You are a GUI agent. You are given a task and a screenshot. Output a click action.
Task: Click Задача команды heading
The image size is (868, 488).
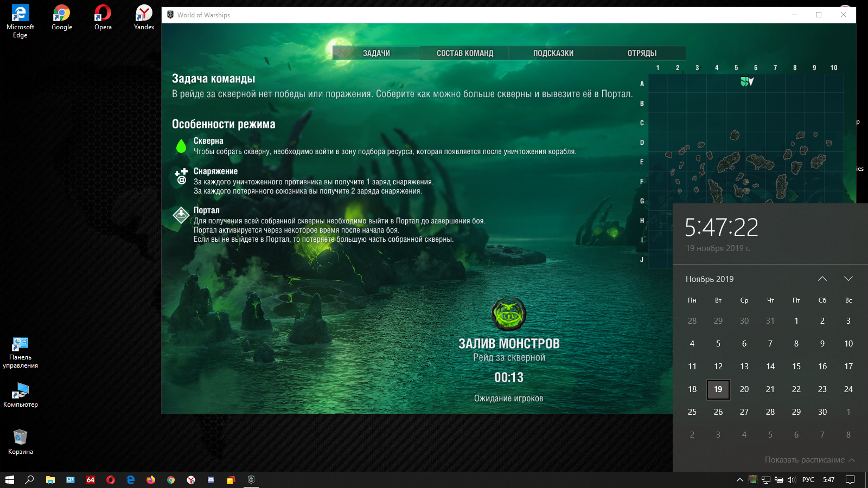pos(214,79)
